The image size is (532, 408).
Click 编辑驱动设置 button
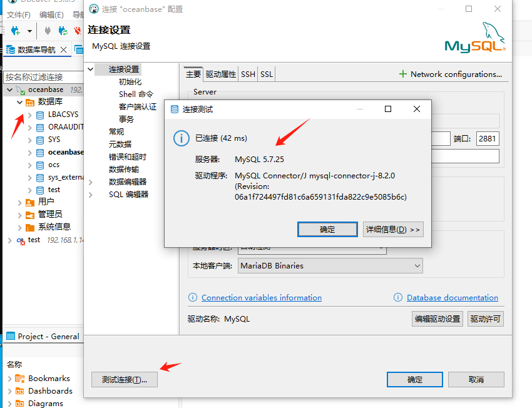tap(437, 319)
